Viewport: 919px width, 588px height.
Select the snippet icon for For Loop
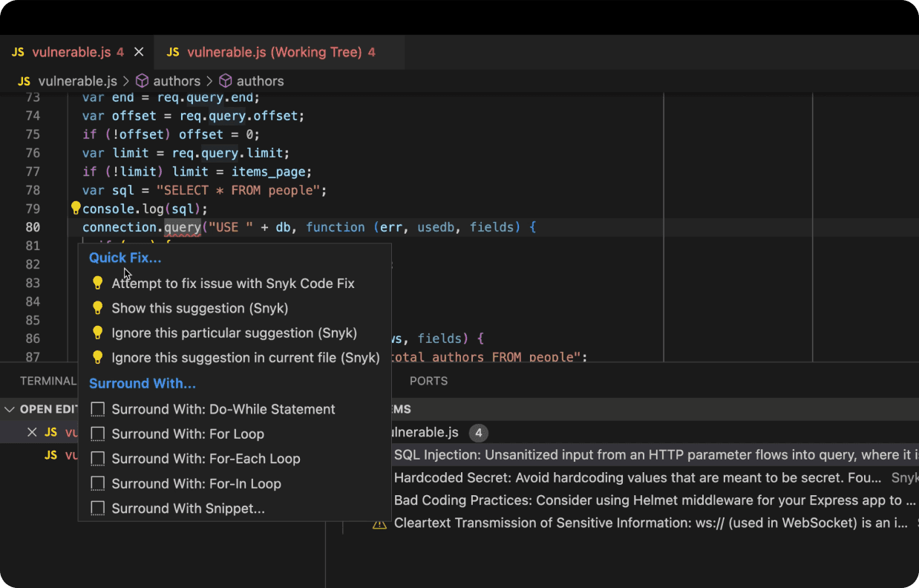(97, 434)
